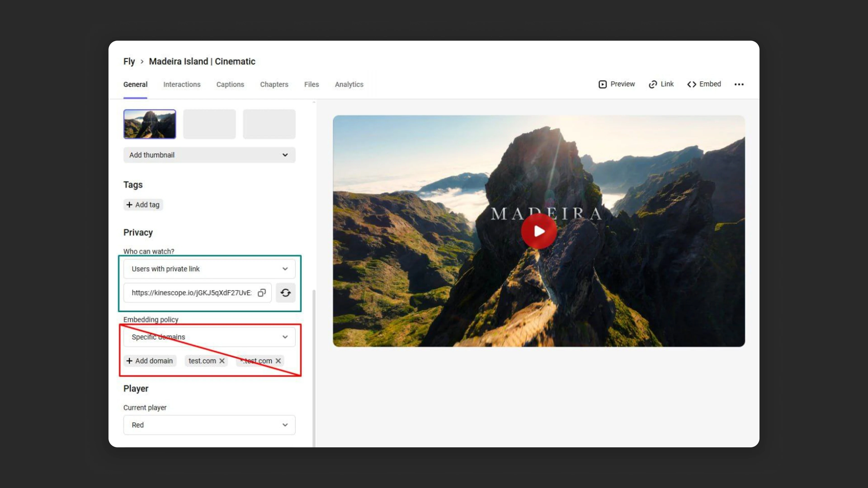Open video Preview
This screenshot has width=868, height=488.
tap(617, 84)
